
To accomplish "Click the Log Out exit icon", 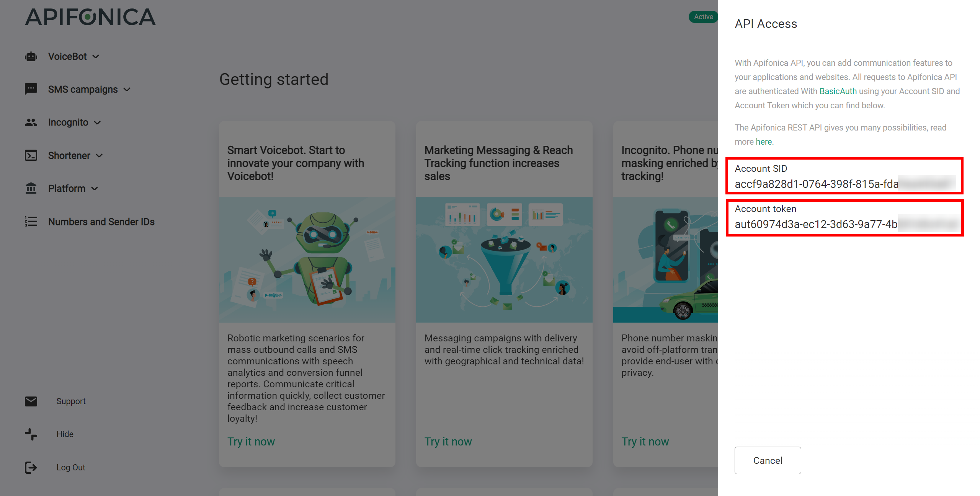I will pos(31,467).
